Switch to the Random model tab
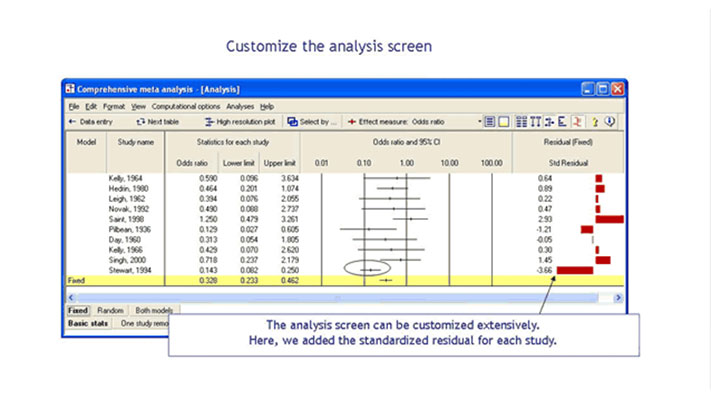 110,311
